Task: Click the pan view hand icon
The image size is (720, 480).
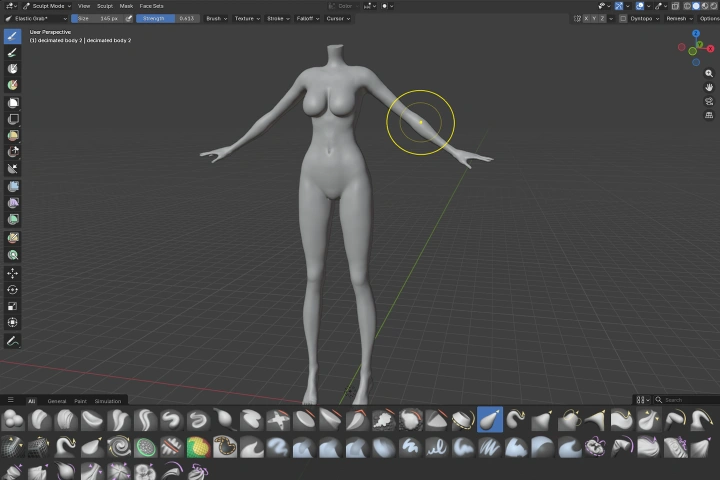Action: (x=709, y=87)
